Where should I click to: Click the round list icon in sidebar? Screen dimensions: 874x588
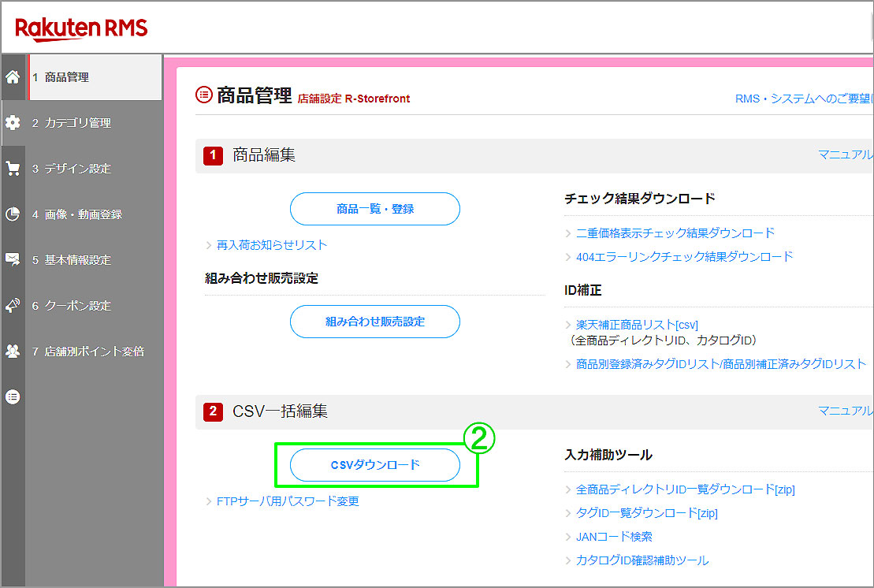point(13,396)
